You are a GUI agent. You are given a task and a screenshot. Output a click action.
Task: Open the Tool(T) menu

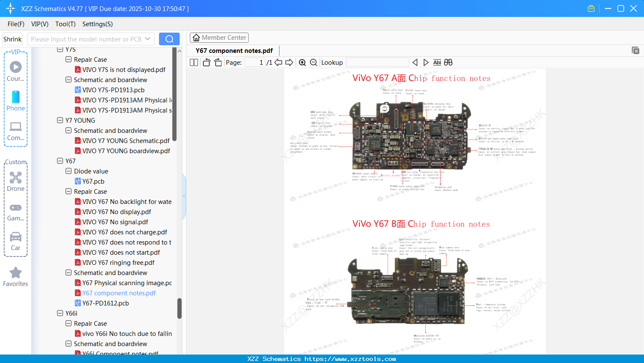coord(65,24)
